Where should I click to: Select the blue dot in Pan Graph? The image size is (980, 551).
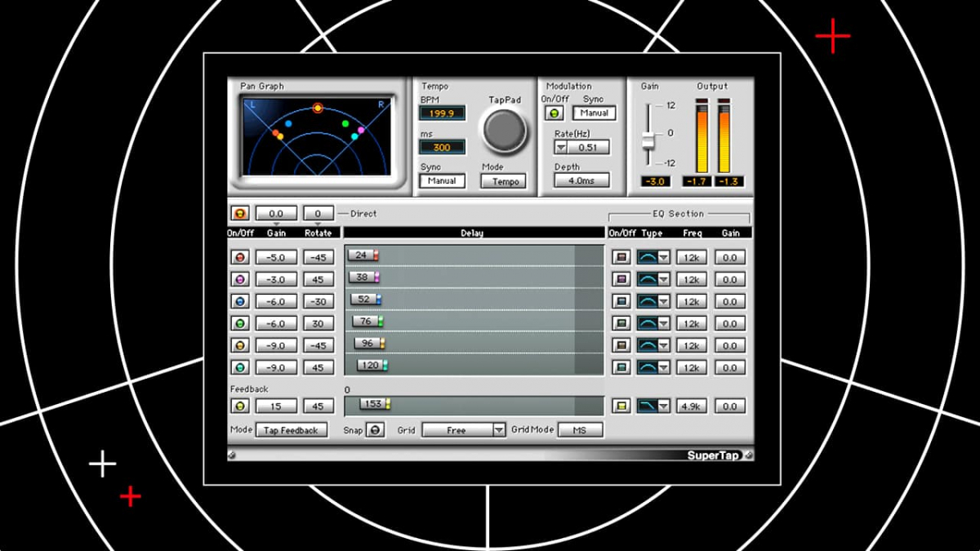point(288,124)
